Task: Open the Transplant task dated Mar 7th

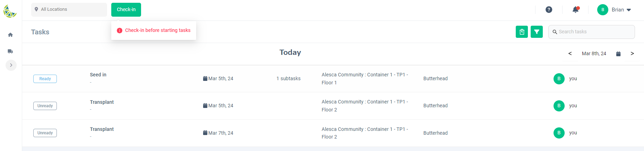Action: point(333,133)
